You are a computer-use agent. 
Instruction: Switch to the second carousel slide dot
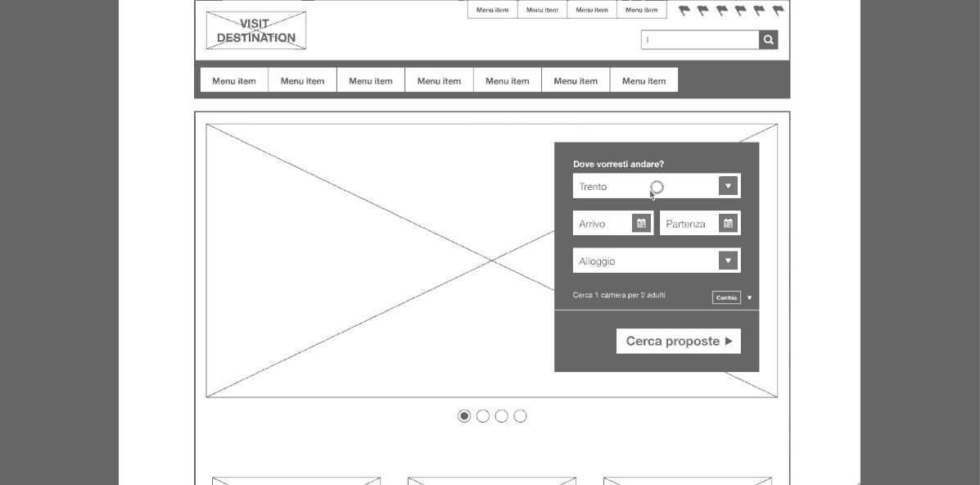coord(483,416)
